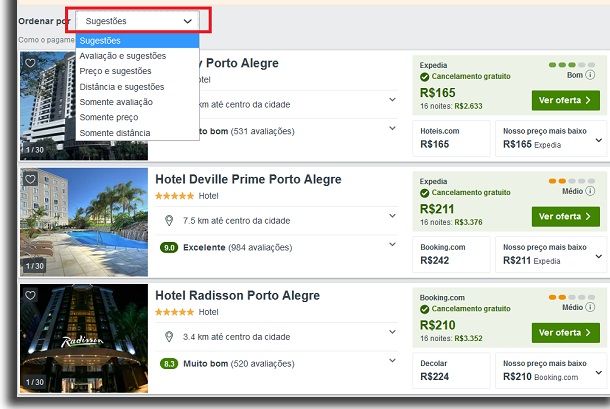The image size is (610, 409).
Task: Select Booking.com R$242 price box
Action: 451,255
